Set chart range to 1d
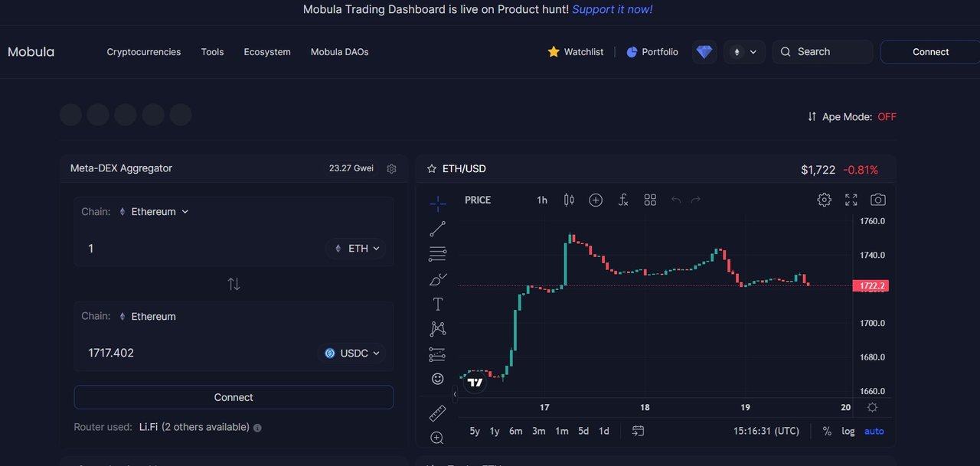The height and width of the screenshot is (466, 980). (604, 431)
